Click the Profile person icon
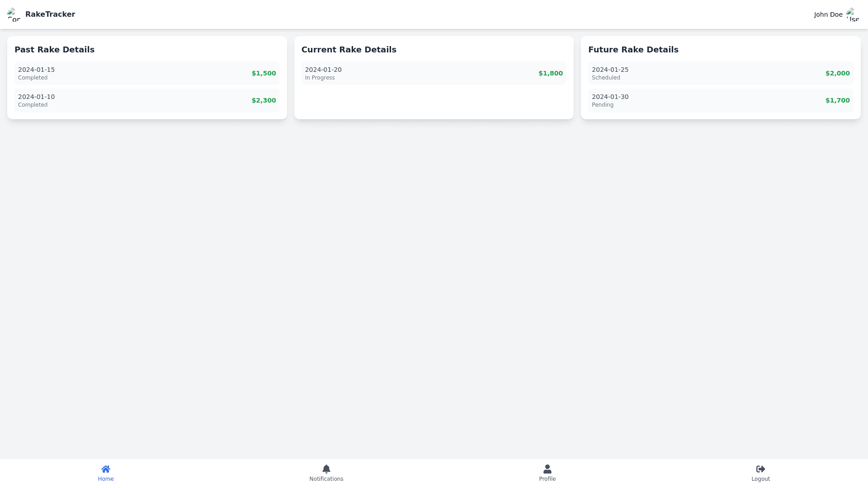868x488 pixels. (547, 469)
